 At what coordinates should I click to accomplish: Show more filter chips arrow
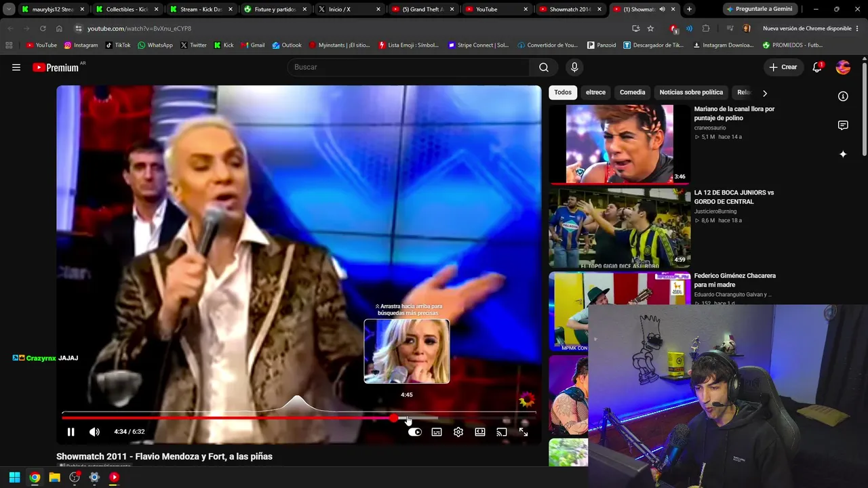pos(764,93)
